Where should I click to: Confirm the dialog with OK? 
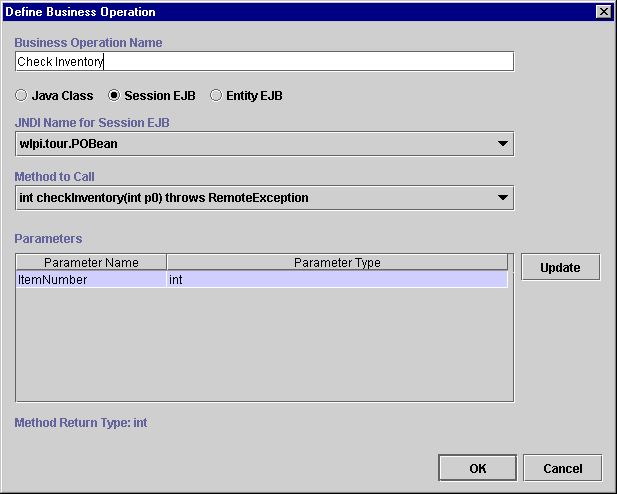[x=477, y=468]
